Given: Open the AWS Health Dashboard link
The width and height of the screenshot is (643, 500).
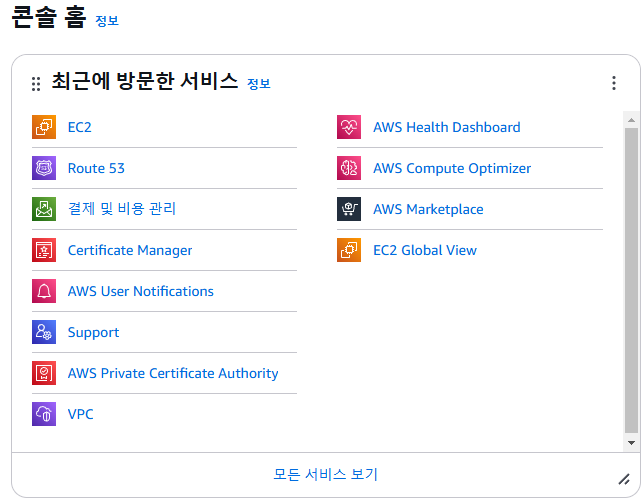Looking at the screenshot, I should [x=447, y=127].
